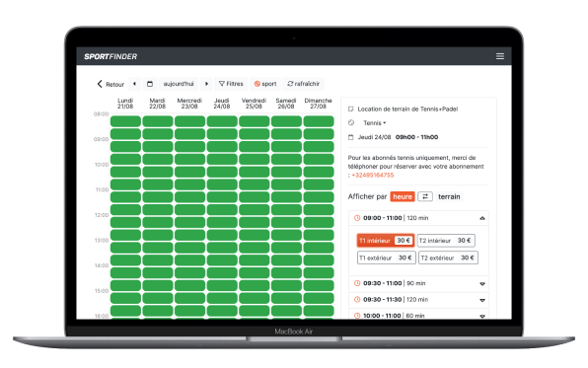Click the tag icon beside Location de terrain
Screen dimensions: 588x368
coord(351,110)
